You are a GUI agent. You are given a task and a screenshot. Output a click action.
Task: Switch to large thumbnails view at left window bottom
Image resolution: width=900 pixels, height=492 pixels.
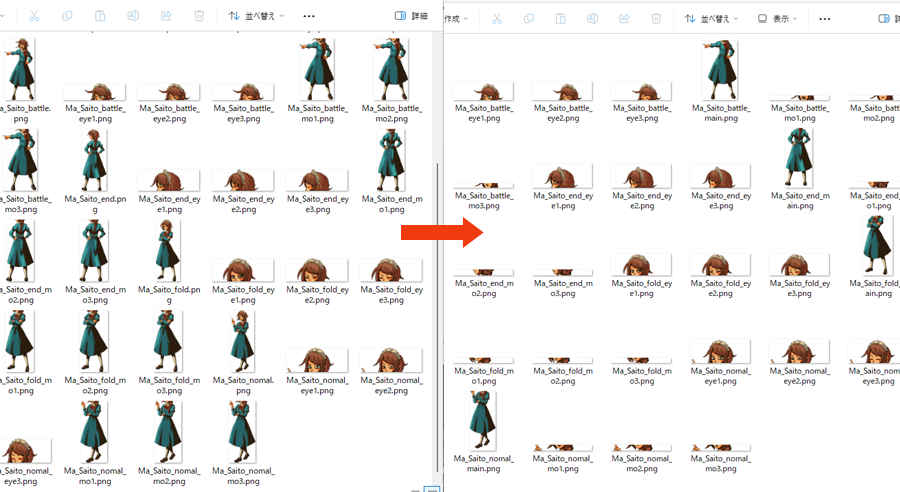pos(432,489)
